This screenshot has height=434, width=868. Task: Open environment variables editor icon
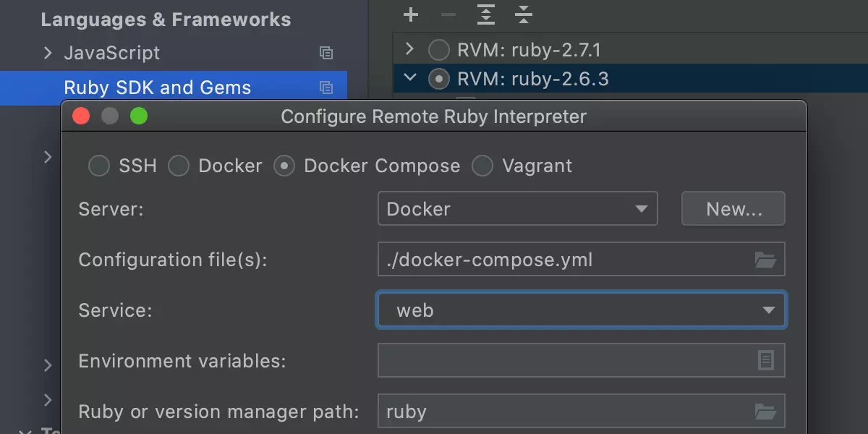(x=766, y=360)
